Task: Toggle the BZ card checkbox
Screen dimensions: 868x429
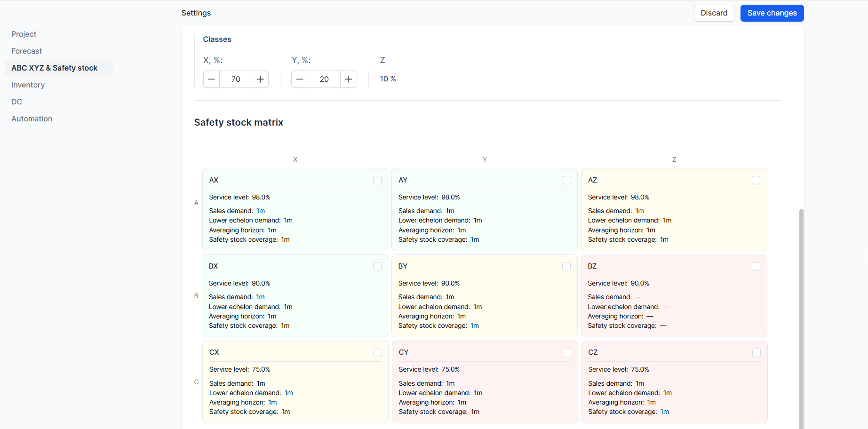Action: click(x=756, y=266)
